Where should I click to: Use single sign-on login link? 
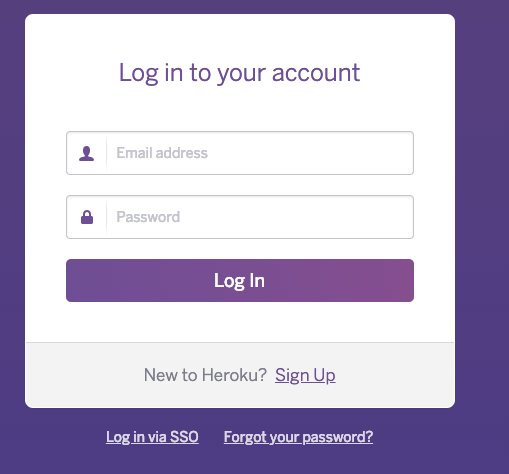[x=152, y=437]
